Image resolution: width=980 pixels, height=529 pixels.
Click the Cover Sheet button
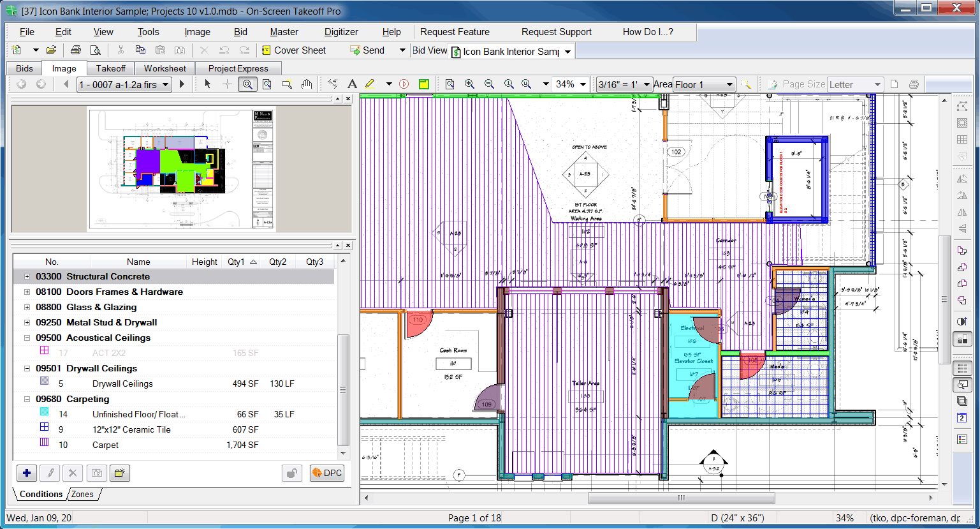click(293, 50)
